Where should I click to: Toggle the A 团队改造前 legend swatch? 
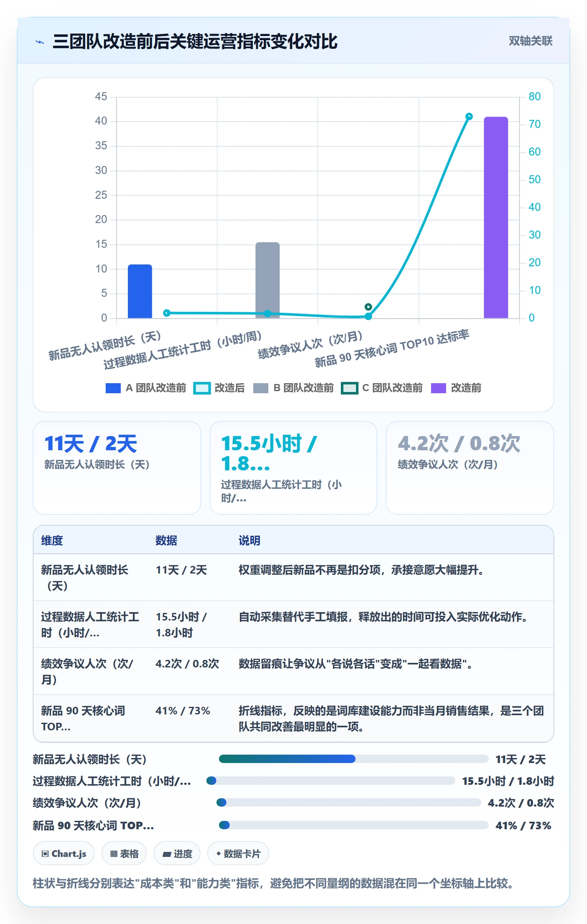(113, 388)
